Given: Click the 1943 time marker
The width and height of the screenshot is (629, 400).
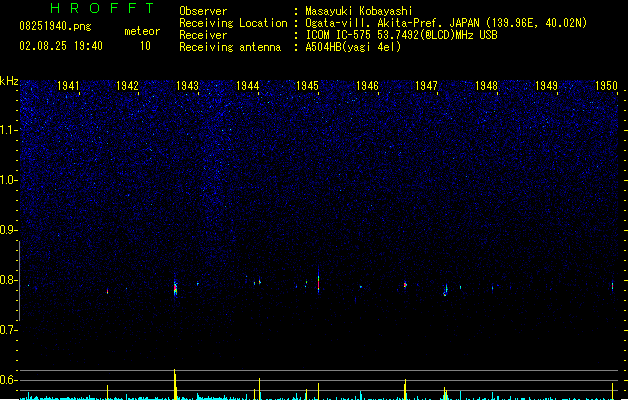Looking at the screenshot, I should [187, 86].
